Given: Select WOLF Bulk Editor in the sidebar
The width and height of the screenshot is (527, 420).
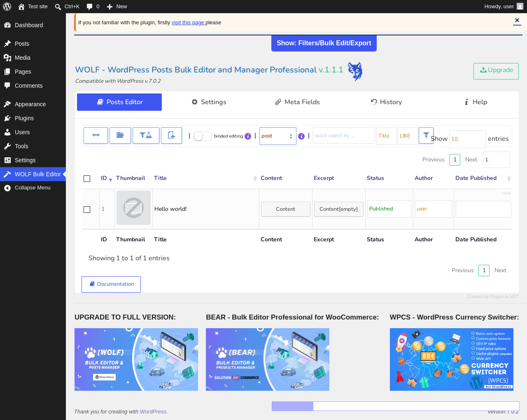Looking at the screenshot, I should (x=33, y=174).
